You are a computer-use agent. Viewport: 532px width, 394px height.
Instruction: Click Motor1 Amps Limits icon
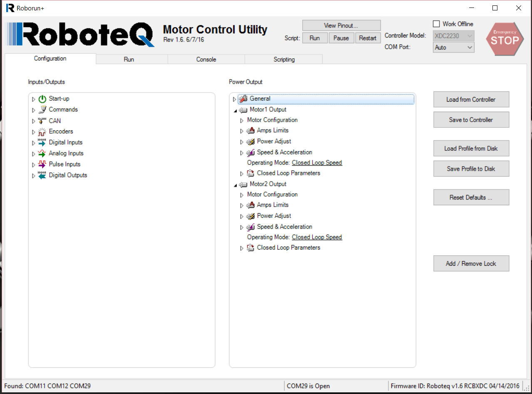(251, 130)
